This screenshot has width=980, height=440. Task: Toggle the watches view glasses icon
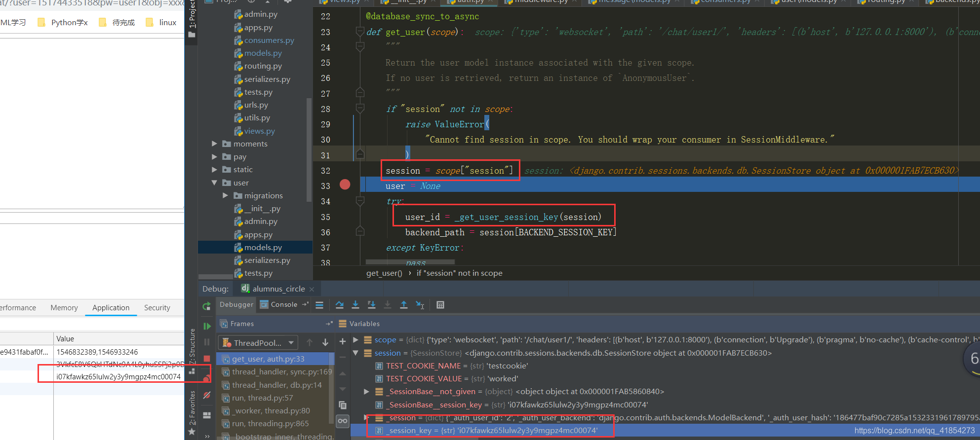[343, 421]
